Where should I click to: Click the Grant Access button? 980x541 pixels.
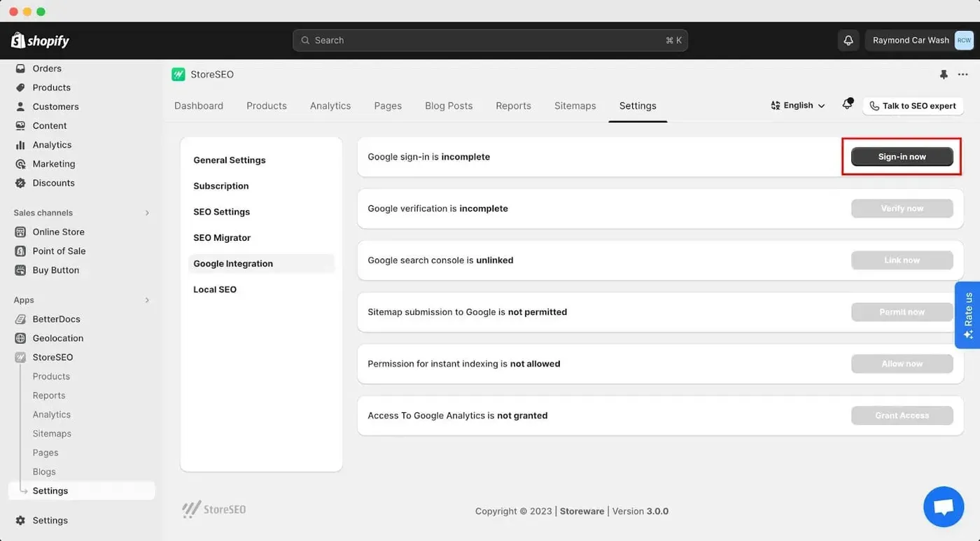click(902, 416)
